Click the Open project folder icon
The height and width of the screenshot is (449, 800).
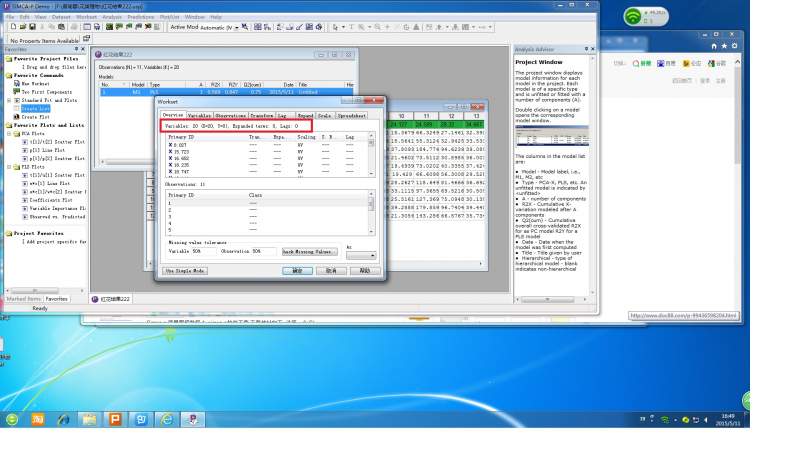(x=23, y=27)
